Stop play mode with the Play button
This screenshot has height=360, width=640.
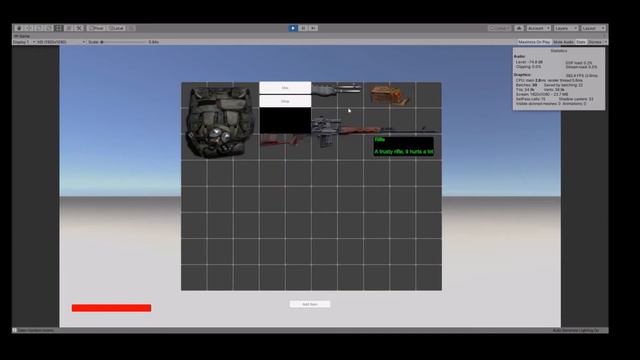pos(293,28)
